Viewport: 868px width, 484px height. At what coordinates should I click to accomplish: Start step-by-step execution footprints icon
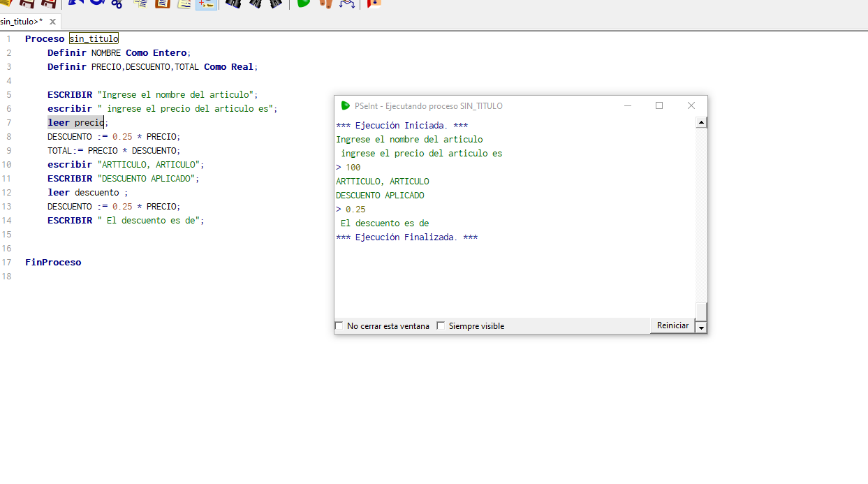(x=325, y=3)
